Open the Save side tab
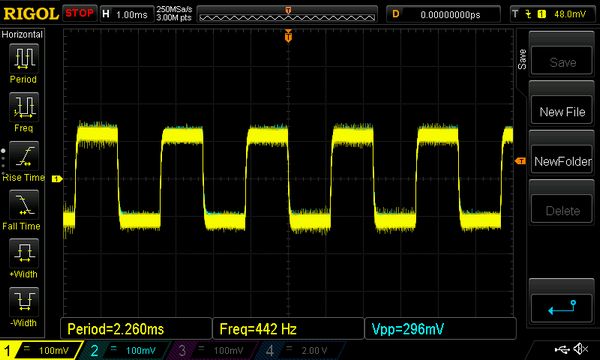Viewport: 600px width, 360px height. click(522, 59)
